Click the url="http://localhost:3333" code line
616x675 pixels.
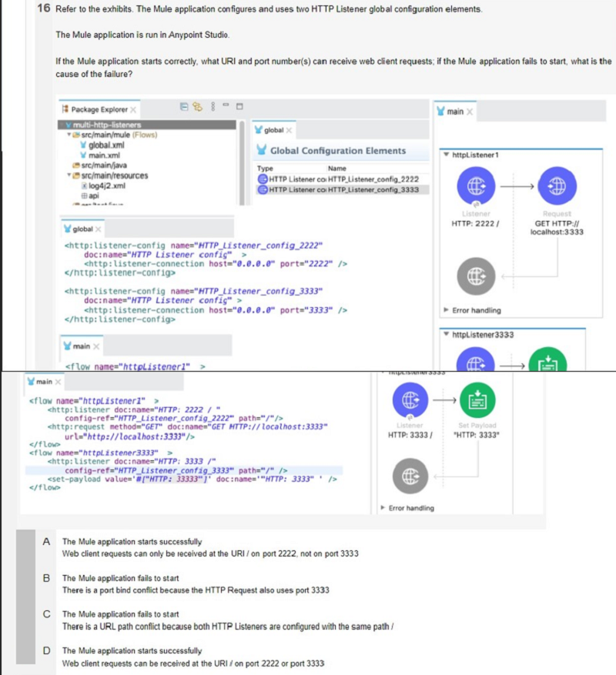(x=129, y=436)
